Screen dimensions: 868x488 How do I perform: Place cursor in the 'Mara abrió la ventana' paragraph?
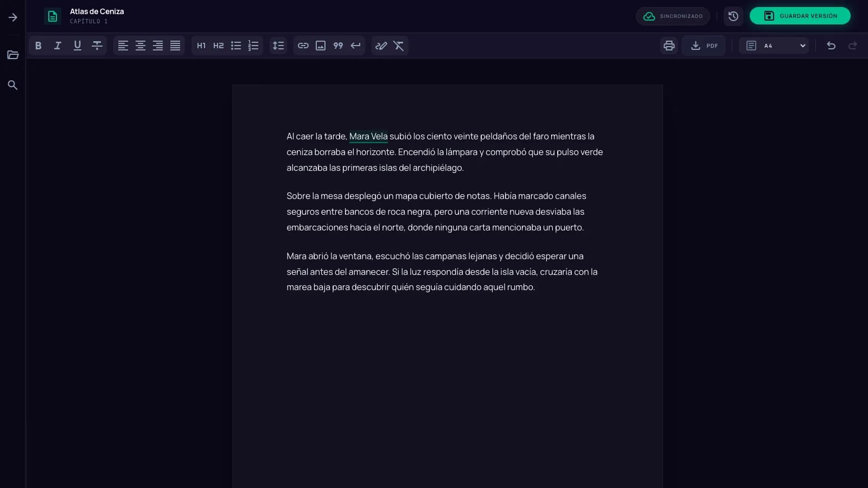445,271
